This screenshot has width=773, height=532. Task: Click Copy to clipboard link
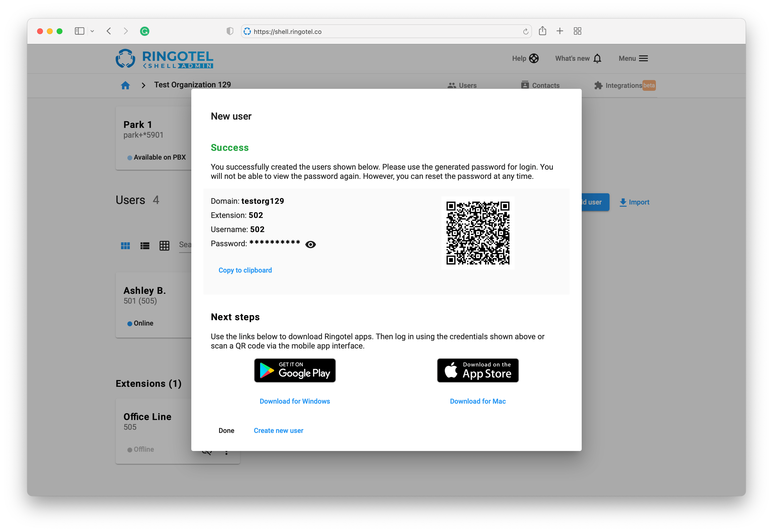tap(245, 270)
